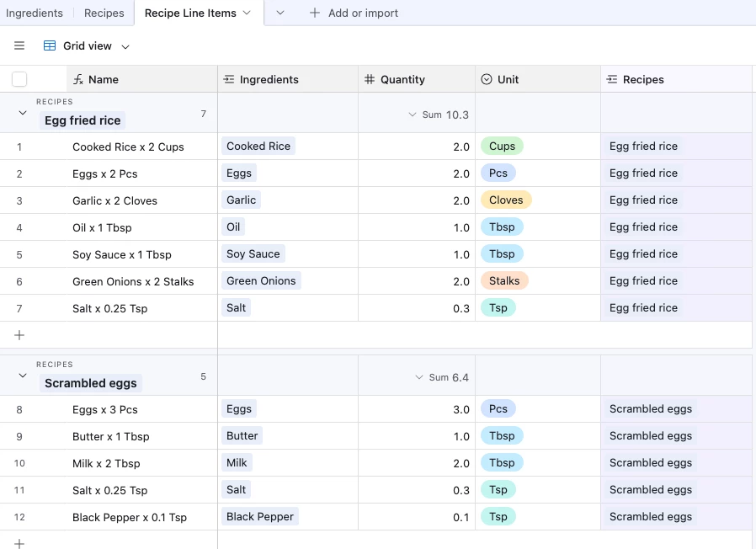Screen dimensions: 756x549
Task: Collapse the Scrambled eggs group
Action: click(x=23, y=376)
